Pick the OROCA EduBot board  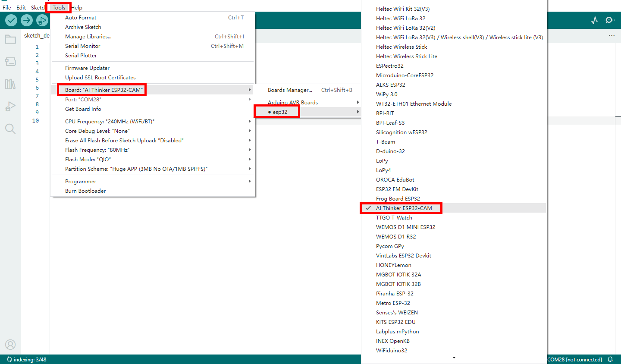(454, 180)
